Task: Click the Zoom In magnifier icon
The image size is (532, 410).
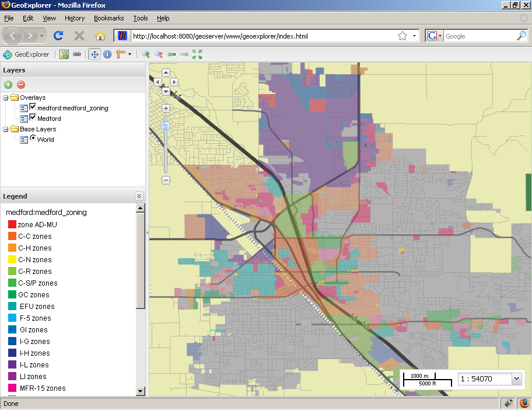Action: 146,54
